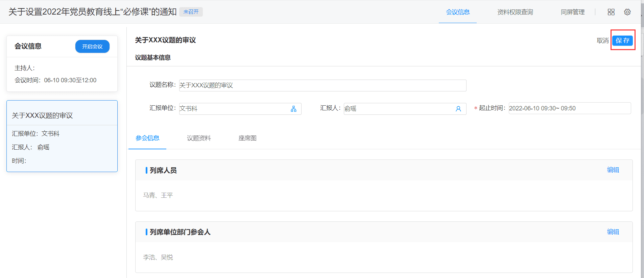Open the settings gear icon

point(627,12)
